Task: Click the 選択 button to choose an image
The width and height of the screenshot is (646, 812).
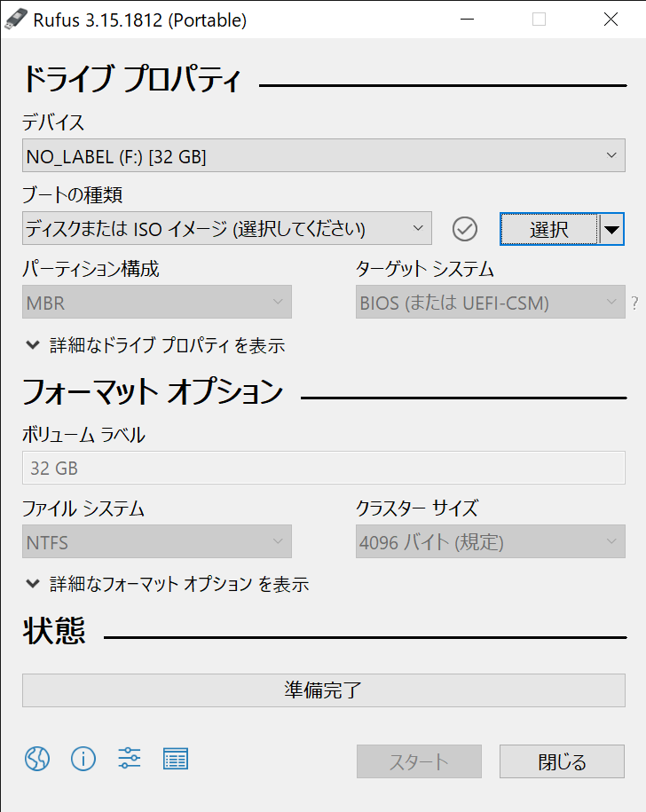Action: tap(549, 229)
